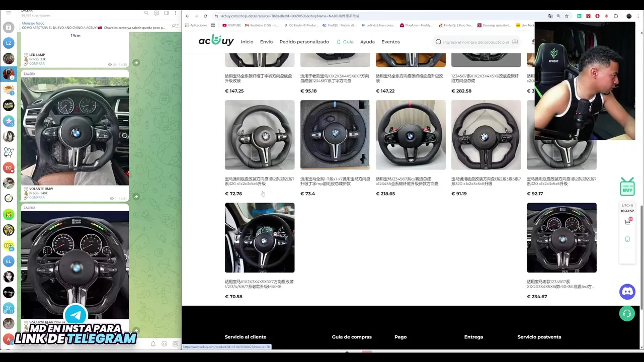Open the LZ chat avatar

point(9,43)
